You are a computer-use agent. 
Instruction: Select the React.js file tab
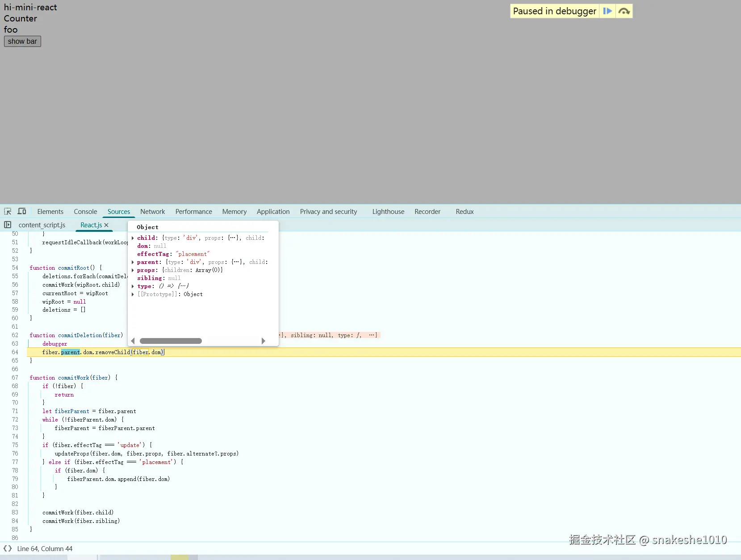91,225
